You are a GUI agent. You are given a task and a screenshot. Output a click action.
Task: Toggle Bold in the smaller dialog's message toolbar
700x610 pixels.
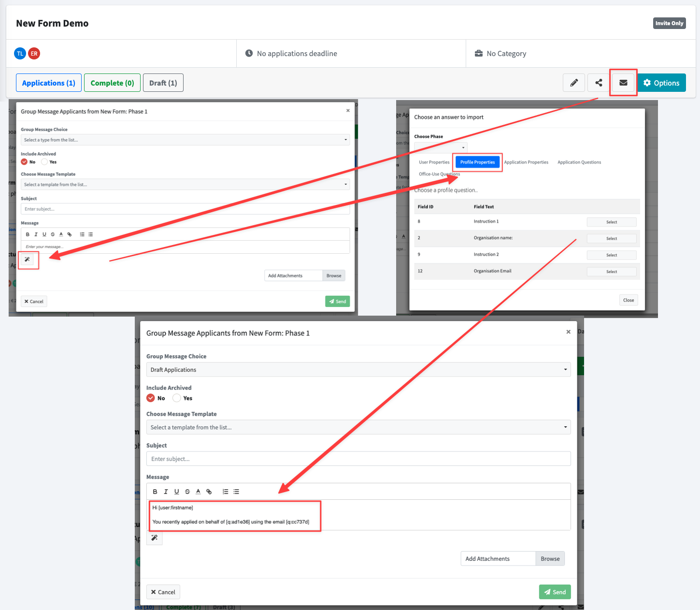(28, 234)
